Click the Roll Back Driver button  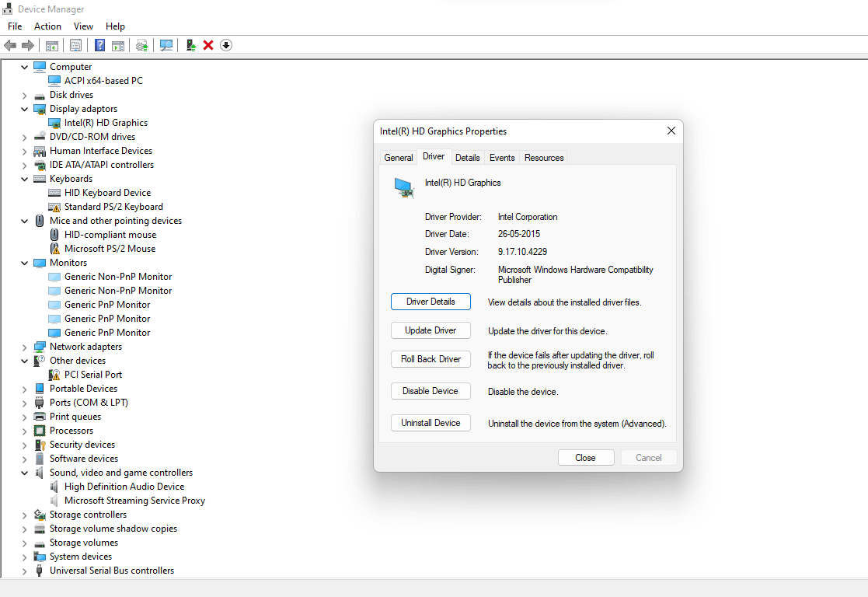click(431, 358)
